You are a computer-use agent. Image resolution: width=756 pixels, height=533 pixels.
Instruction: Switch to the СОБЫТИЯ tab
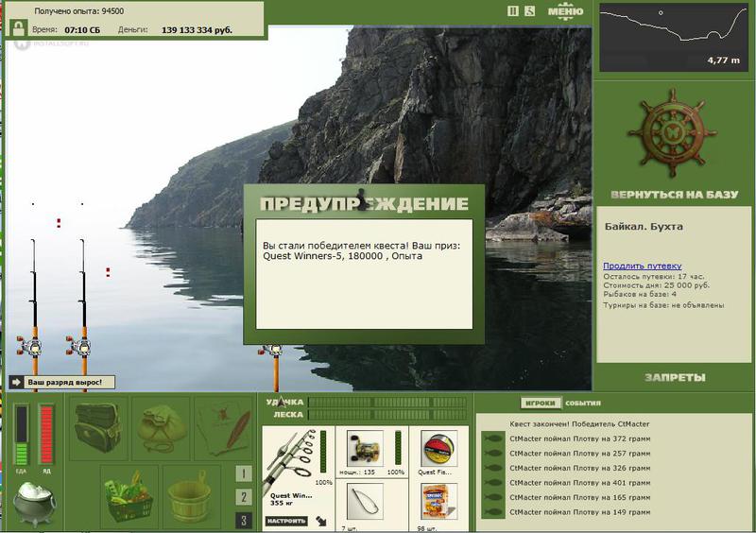(582, 403)
